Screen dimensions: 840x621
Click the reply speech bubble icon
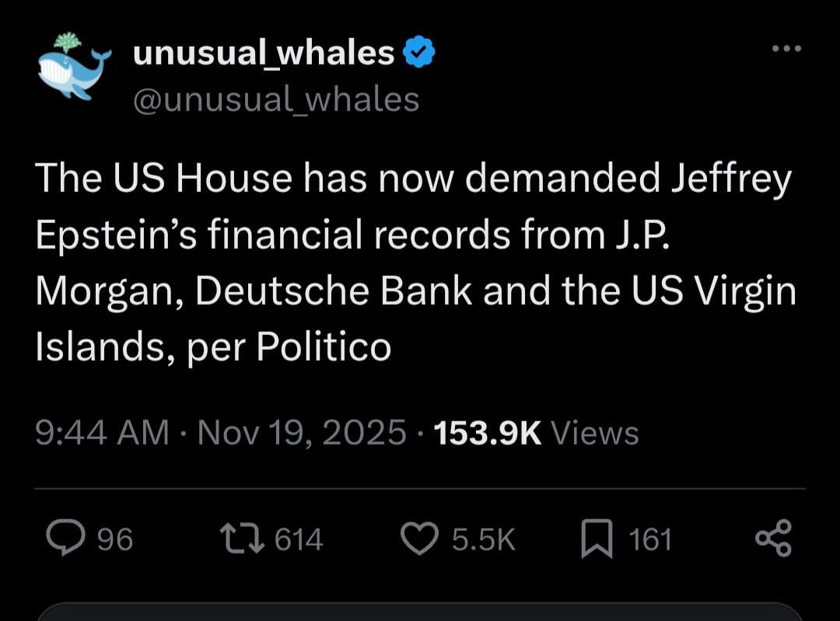66,538
